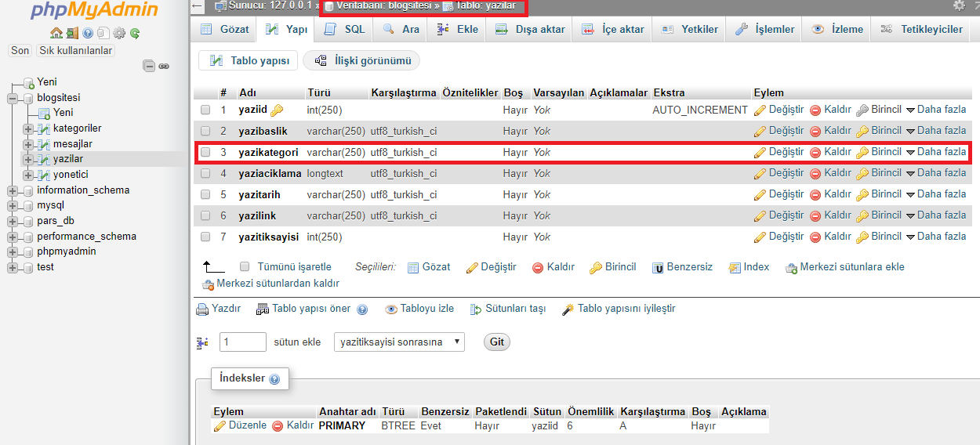Open the Ara tab
Screen dimensions: 980x445
[401, 29]
